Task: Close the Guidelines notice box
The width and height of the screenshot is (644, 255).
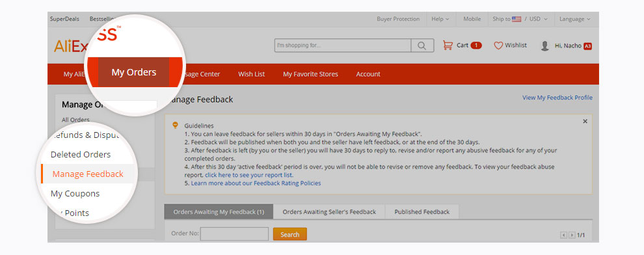Action: 585,121
